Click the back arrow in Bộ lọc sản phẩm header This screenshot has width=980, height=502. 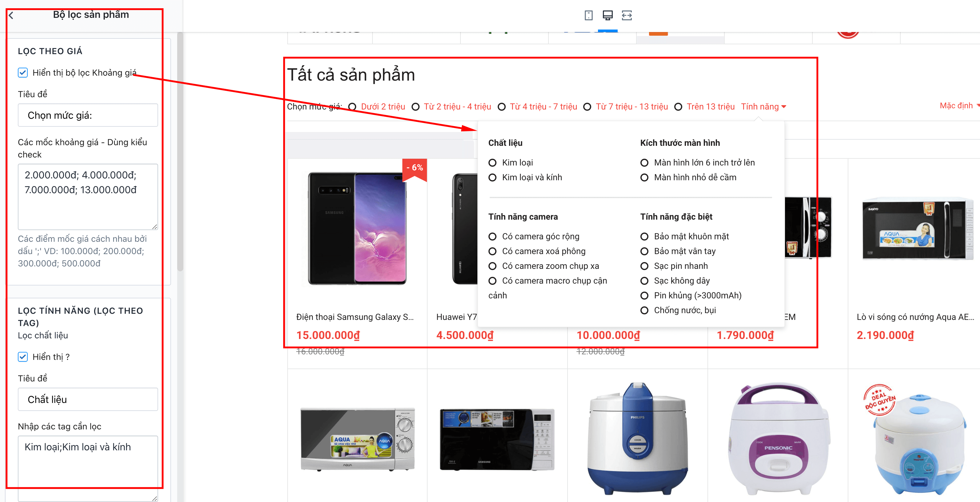click(x=11, y=15)
